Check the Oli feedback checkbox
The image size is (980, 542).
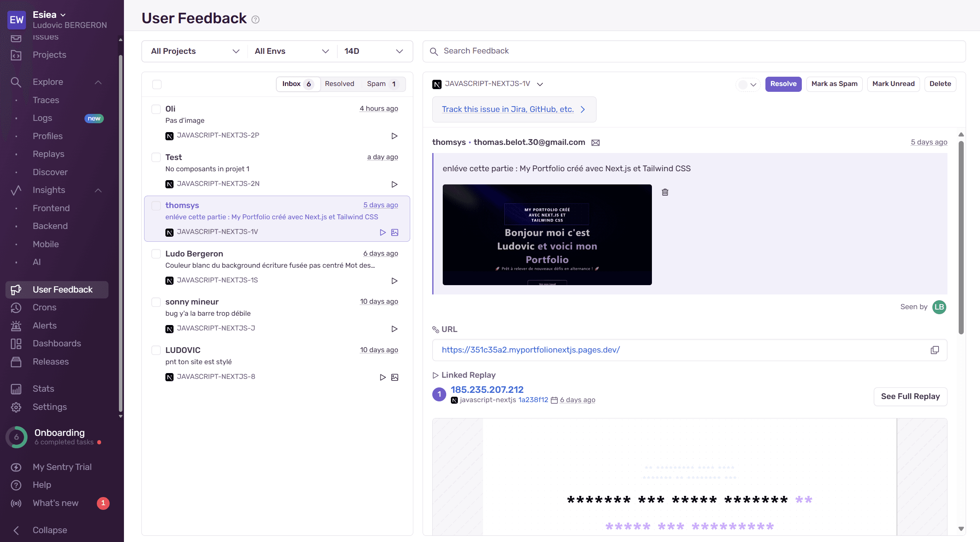pos(156,109)
